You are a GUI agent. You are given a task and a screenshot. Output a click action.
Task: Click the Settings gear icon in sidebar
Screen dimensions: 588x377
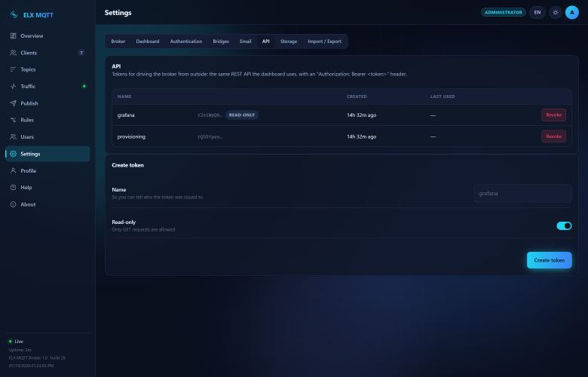pyautogui.click(x=13, y=154)
